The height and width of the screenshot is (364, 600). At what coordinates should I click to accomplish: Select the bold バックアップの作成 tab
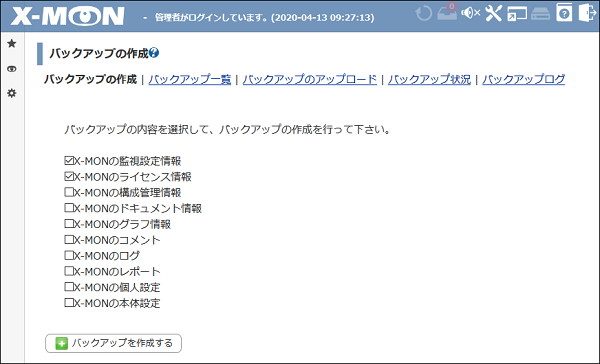pos(90,79)
